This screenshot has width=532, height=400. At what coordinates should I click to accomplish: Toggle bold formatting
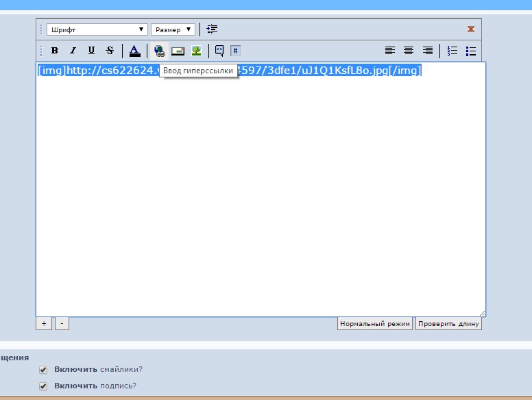coord(54,51)
